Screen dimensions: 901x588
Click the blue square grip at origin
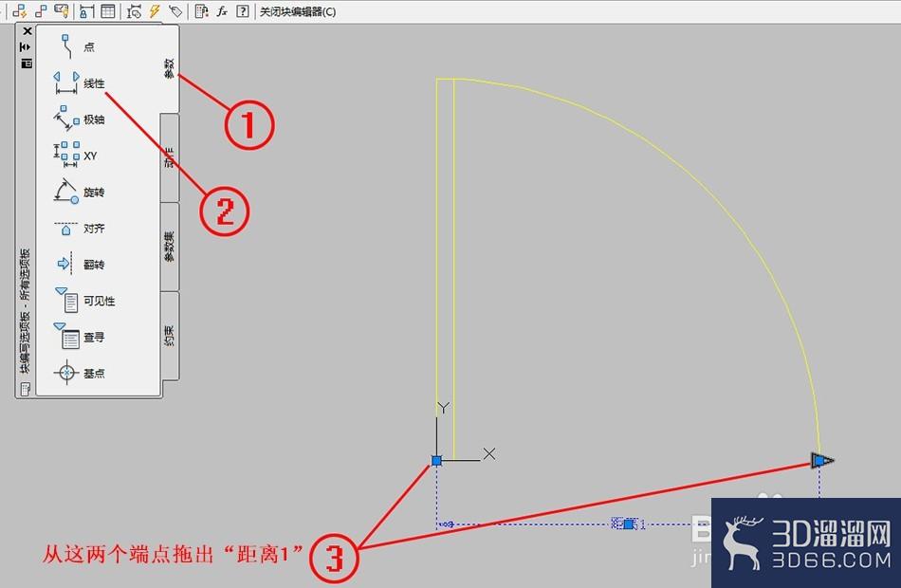click(x=436, y=460)
